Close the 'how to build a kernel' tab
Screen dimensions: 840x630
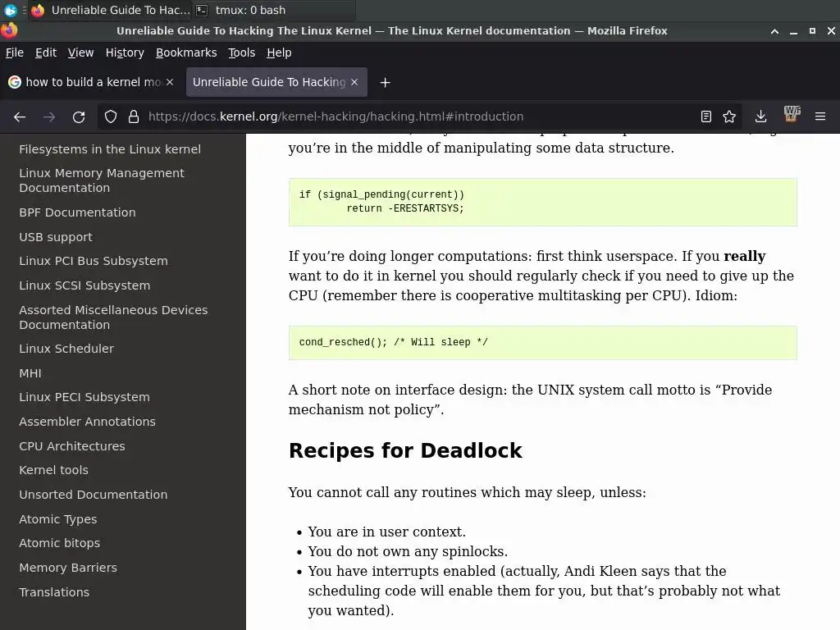tap(170, 82)
